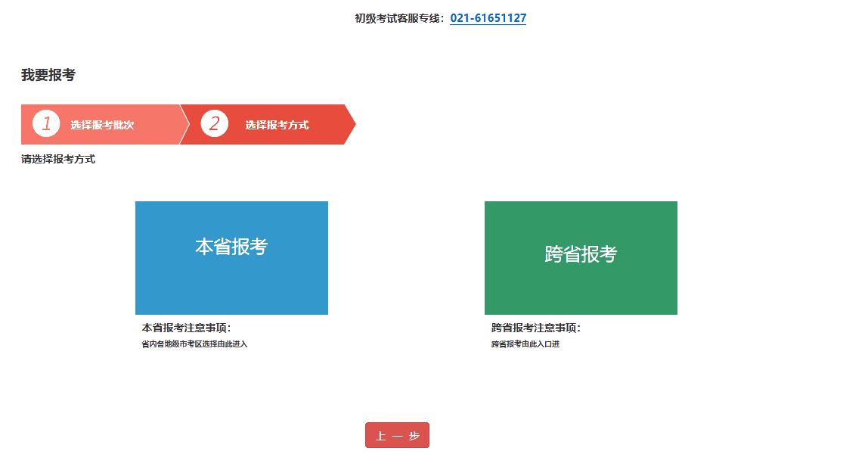Click the 跨省报考注意事项 heading
The width and height of the screenshot is (868, 454).
[x=535, y=328]
